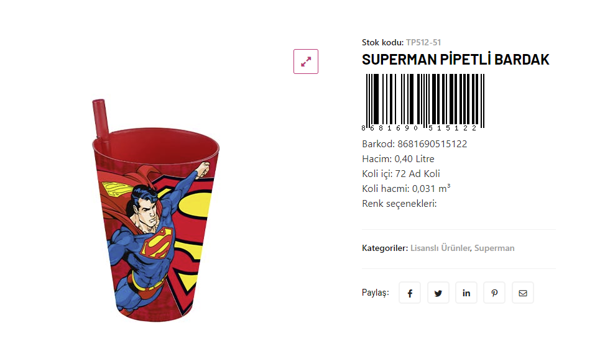Click the Kategoriler label
The width and height of the screenshot is (605, 364).
coord(385,248)
